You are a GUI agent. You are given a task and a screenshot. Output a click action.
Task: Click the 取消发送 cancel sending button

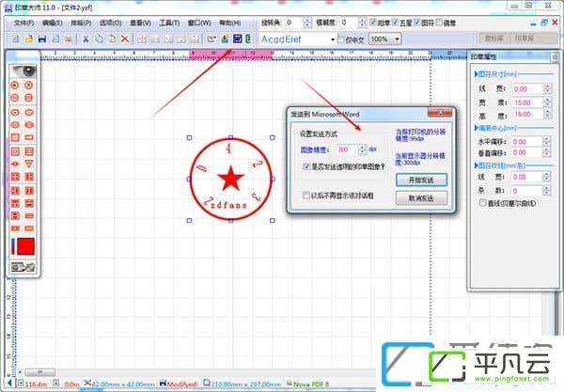pyautogui.click(x=421, y=198)
